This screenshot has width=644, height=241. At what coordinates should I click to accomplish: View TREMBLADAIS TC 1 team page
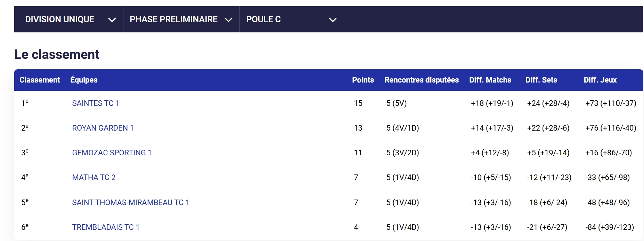coord(106,227)
